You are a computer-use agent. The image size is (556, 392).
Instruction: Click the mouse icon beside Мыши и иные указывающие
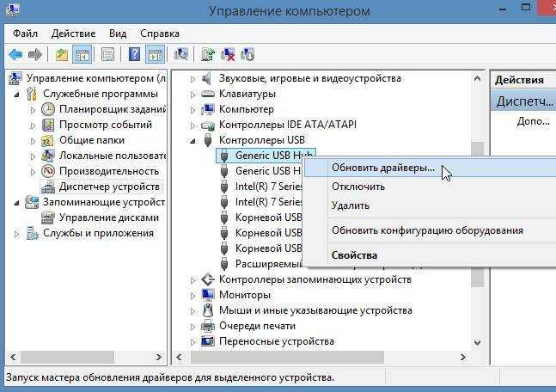[208, 310]
